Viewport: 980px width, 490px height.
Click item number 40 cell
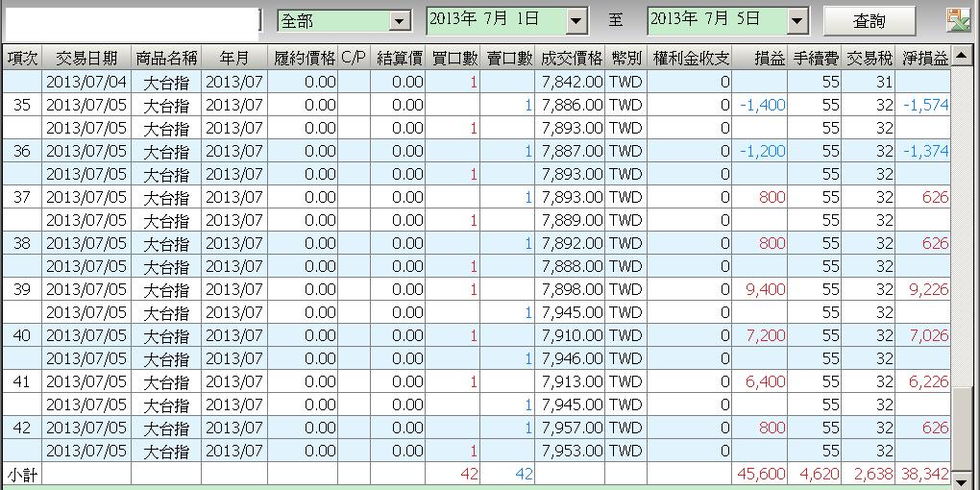(23, 335)
